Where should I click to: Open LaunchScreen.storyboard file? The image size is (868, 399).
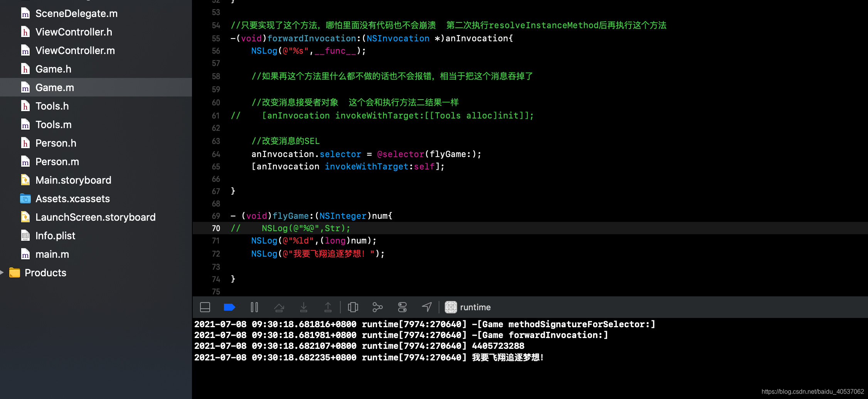click(x=96, y=217)
